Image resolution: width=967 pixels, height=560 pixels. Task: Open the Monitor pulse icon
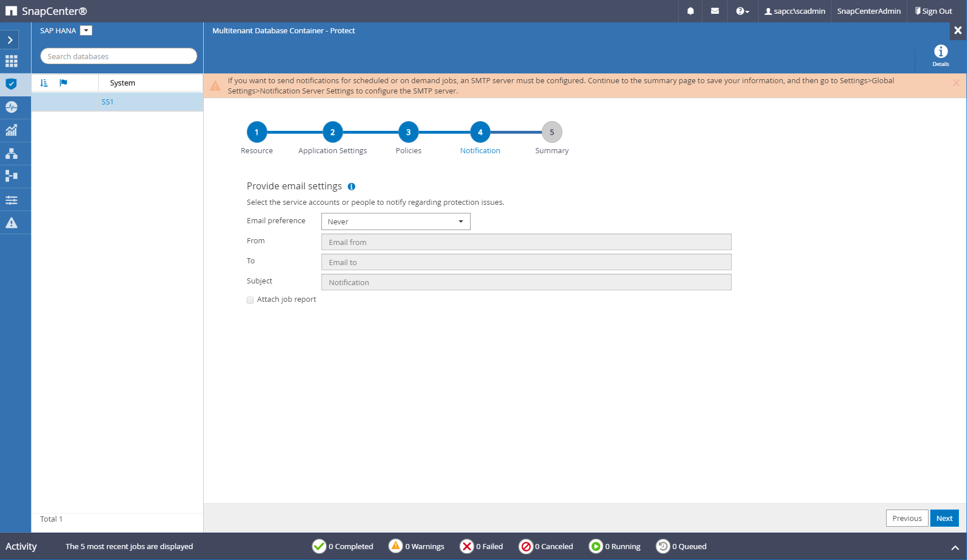tap(11, 107)
